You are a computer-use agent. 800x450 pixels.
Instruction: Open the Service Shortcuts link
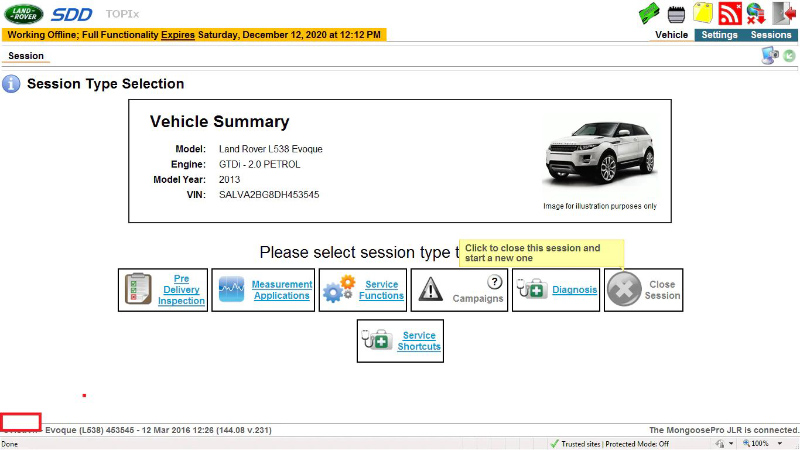(x=419, y=341)
